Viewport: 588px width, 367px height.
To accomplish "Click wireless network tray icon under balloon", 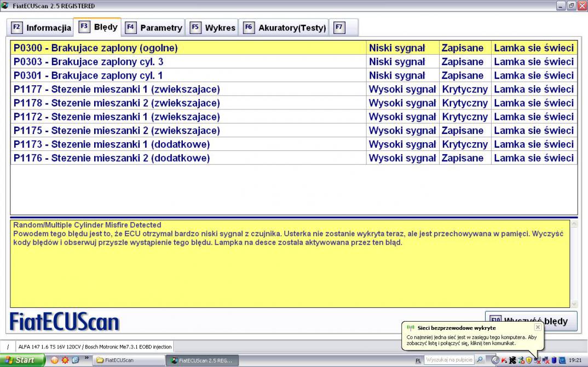I will pyautogui.click(x=538, y=360).
